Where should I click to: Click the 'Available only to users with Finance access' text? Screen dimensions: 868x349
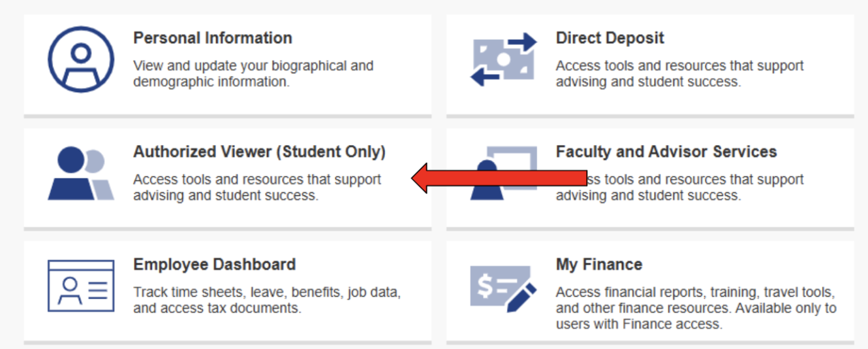[696, 316]
